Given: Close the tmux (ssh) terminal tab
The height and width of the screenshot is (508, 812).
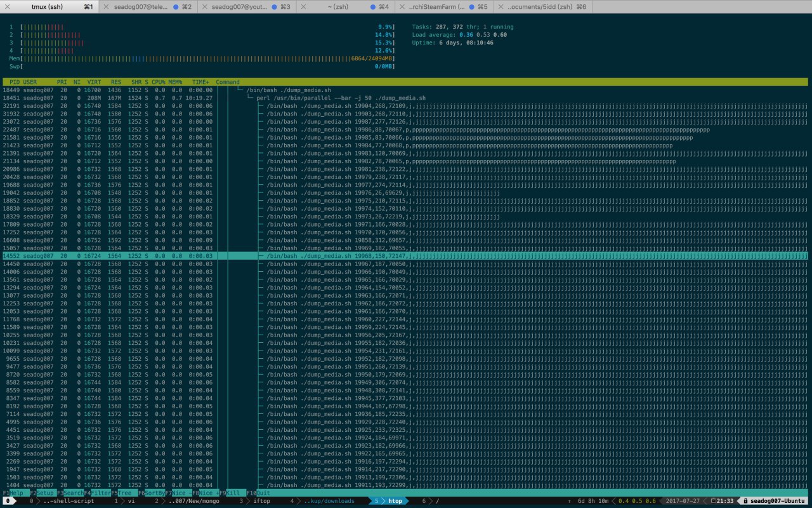Looking at the screenshot, I should pos(6,6).
